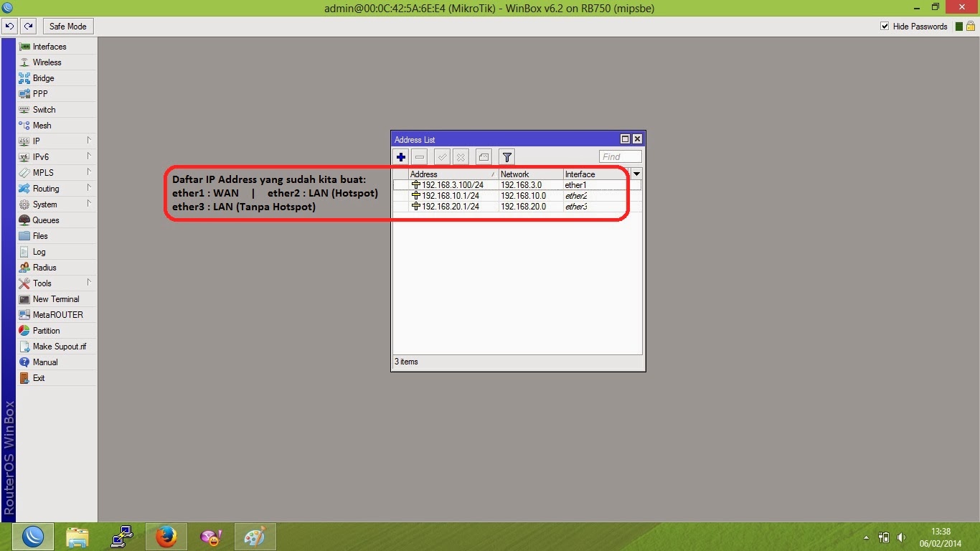
Task: Click the Radius icon
Action: point(24,268)
